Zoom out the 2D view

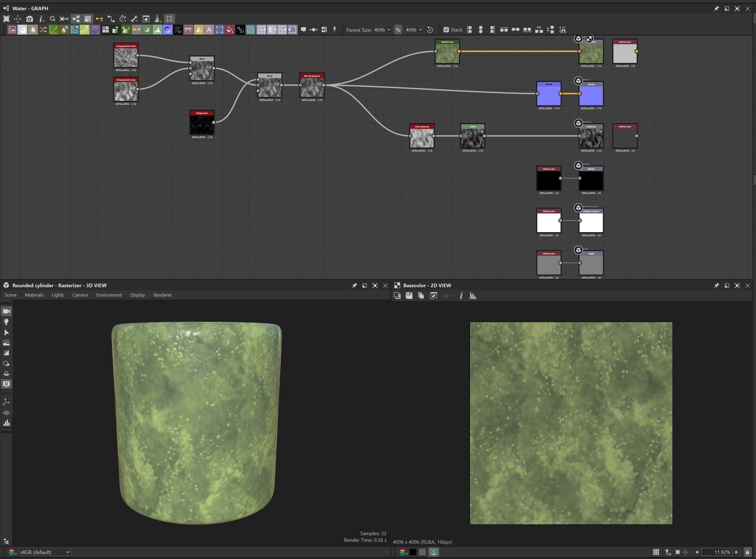(697, 552)
